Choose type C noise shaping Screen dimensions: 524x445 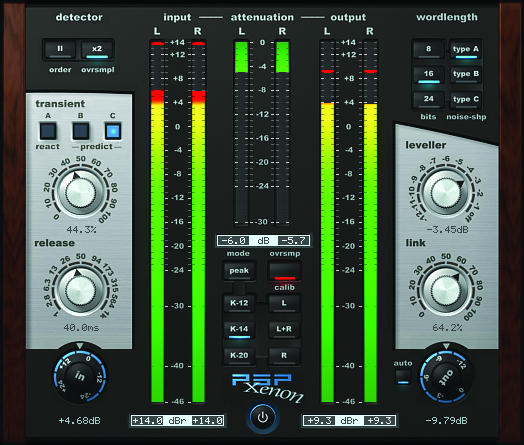466,100
